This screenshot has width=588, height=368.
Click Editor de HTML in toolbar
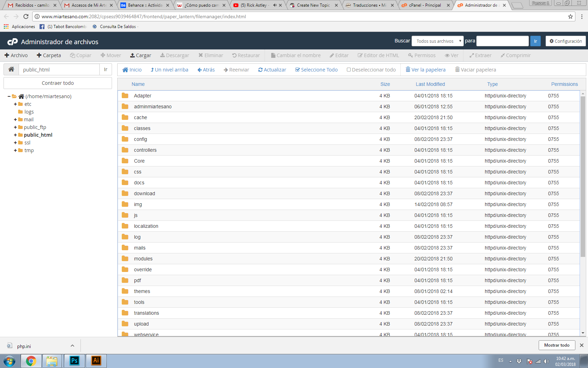tap(378, 55)
